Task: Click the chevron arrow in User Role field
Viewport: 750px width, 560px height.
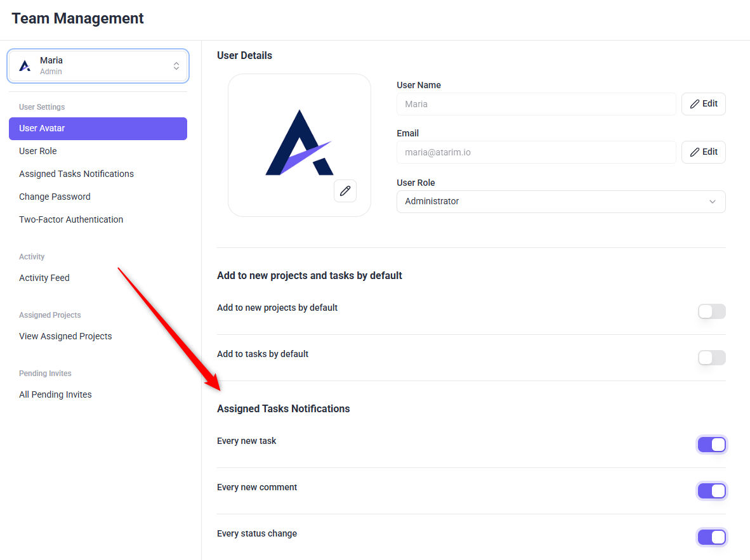Action: 712,202
